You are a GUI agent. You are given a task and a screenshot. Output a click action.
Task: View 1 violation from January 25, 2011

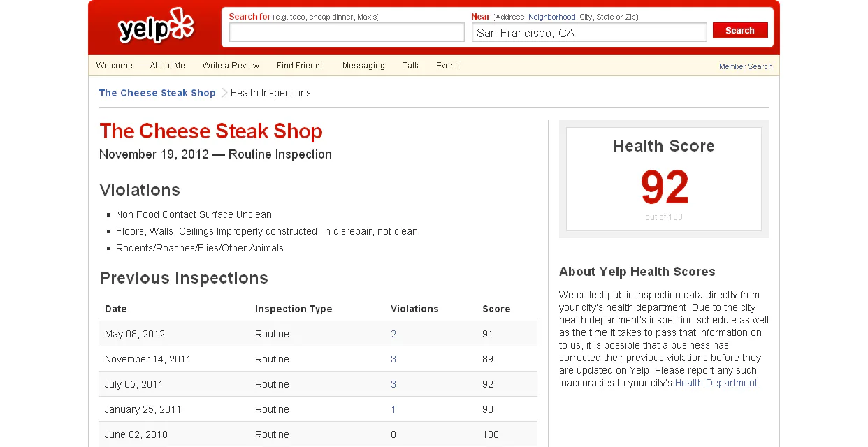[x=393, y=409]
